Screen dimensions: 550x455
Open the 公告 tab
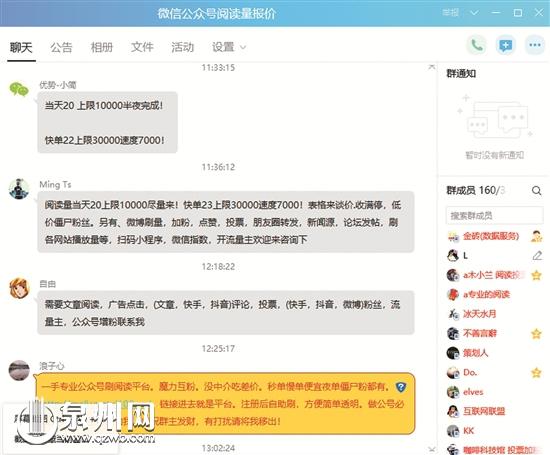coord(61,47)
